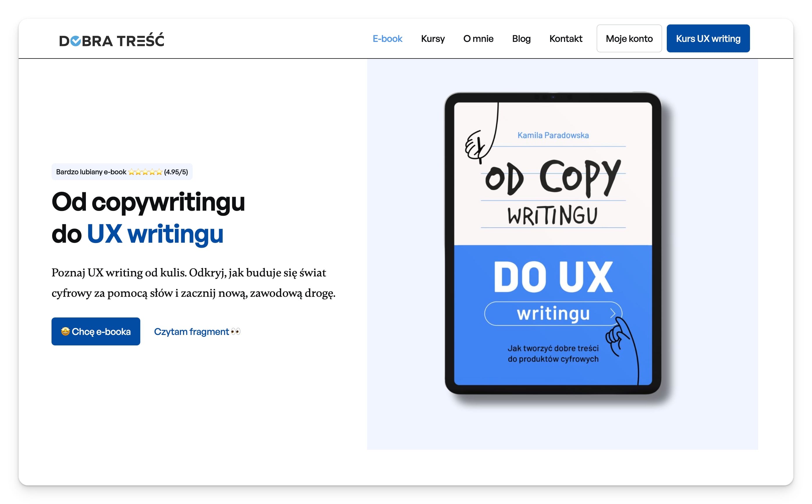Click the eyes emoji next to Czytam fragment
The width and height of the screenshot is (812, 504).
pyautogui.click(x=236, y=332)
